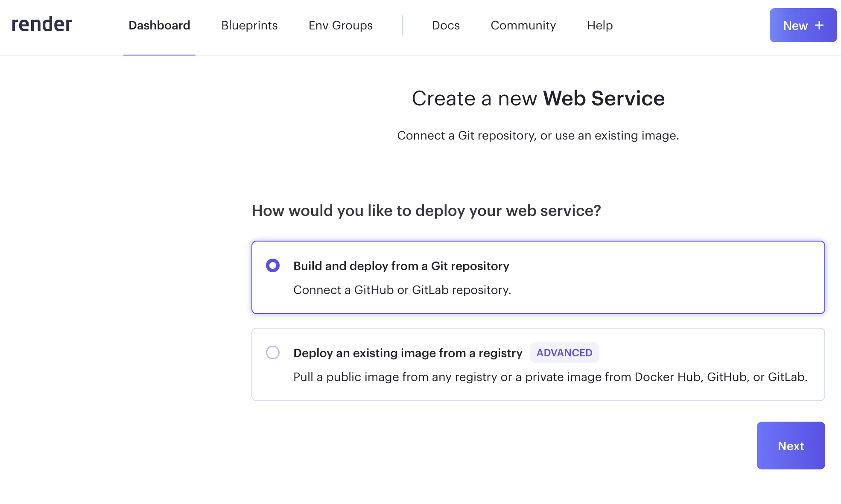Select Build and deploy from Git radio

pos(273,265)
